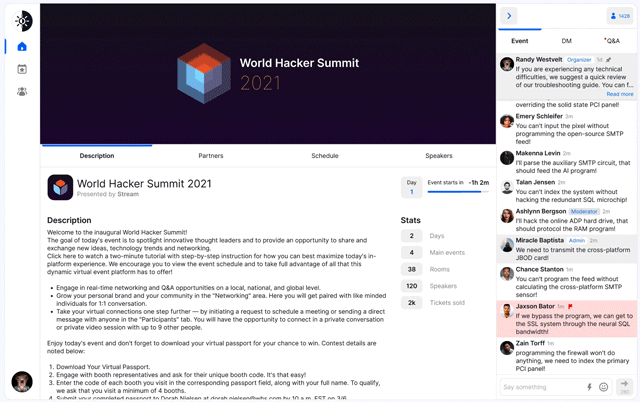Open the Home sidebar icon
Viewport: 640px width, 402px height.
[x=22, y=47]
